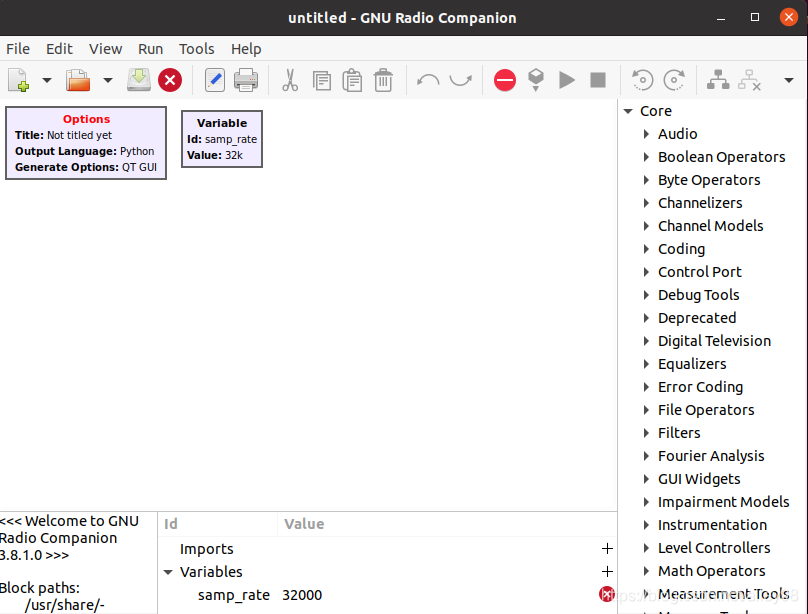This screenshot has height=614, width=808.
Task: Select Math Operators in block tree
Action: point(711,571)
